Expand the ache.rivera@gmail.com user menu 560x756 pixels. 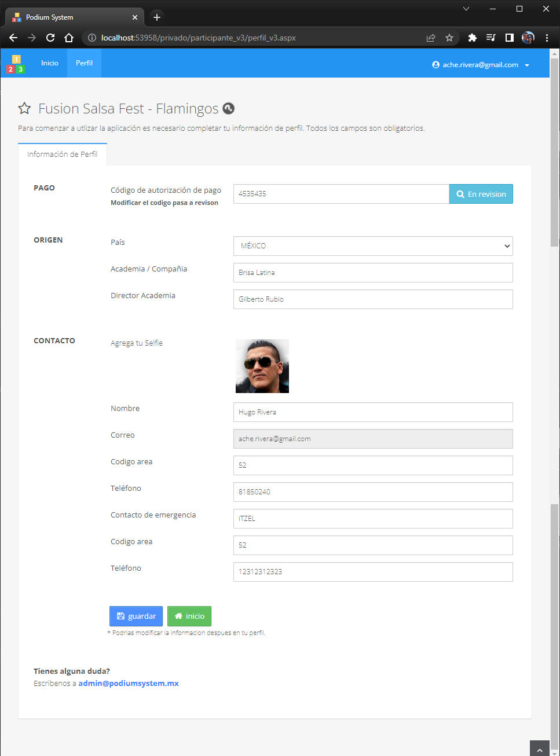click(481, 65)
